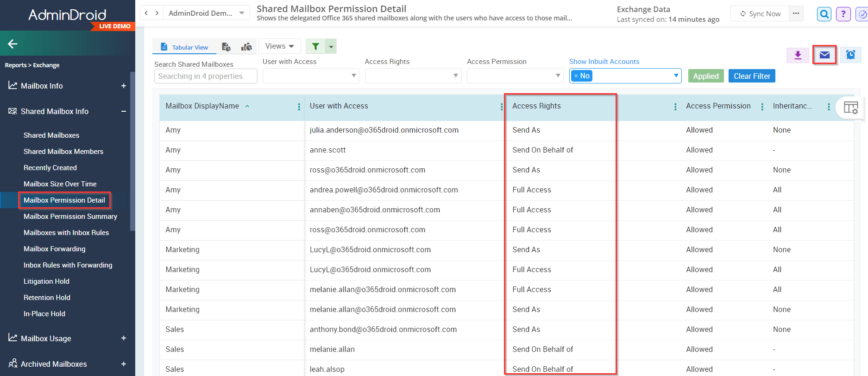Click the magnifier search icon in header
Viewport: 868px width, 376px height.
click(824, 14)
